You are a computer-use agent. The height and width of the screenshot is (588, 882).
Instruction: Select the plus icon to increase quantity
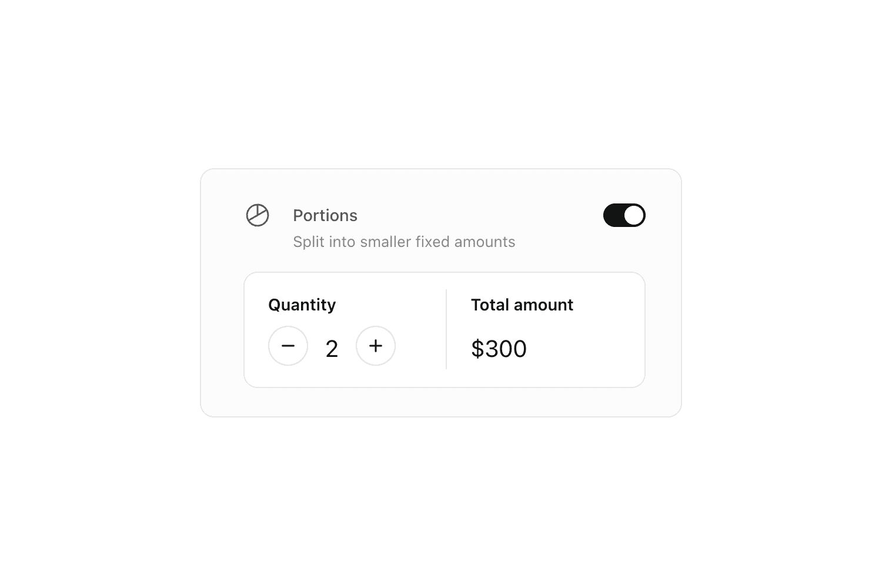tap(376, 346)
